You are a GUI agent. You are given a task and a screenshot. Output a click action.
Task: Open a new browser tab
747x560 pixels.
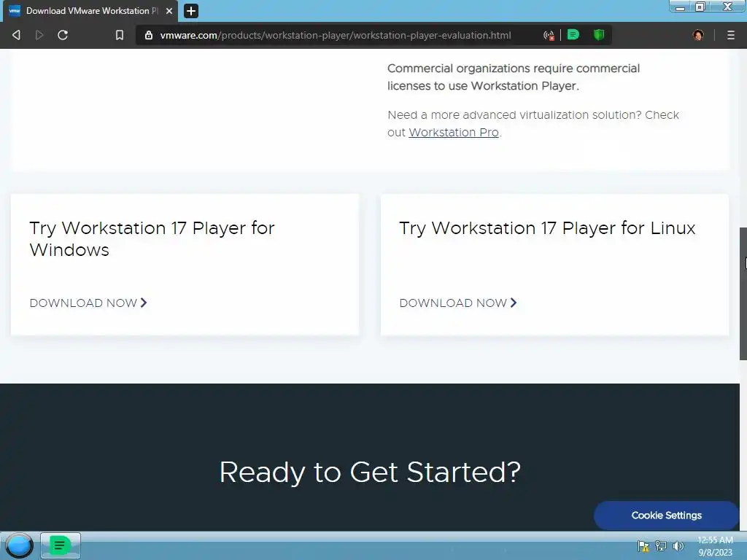[191, 10]
